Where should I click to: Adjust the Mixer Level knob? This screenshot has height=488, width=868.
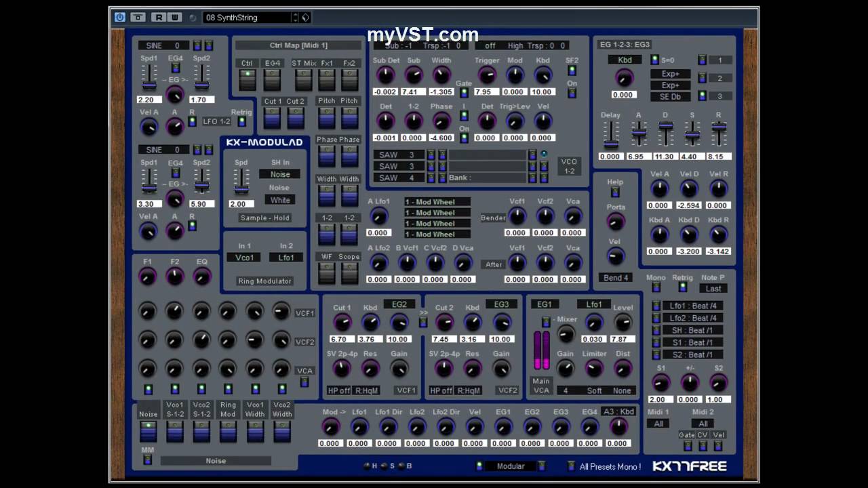(623, 323)
